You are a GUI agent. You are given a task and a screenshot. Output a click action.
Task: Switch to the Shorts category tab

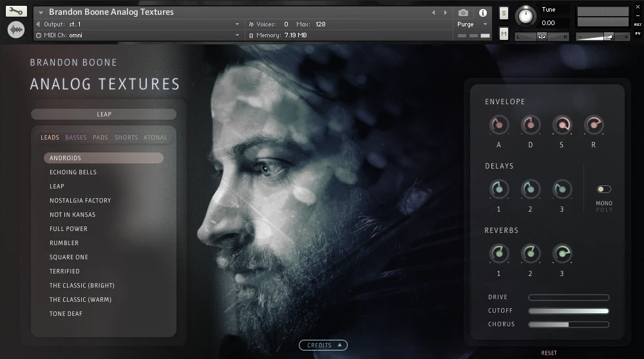tap(126, 138)
